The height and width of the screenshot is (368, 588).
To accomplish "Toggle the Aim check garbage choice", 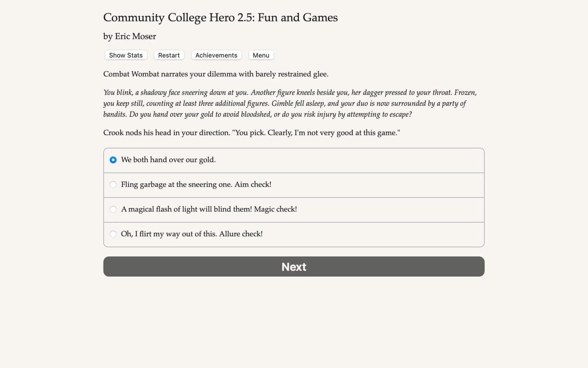I will point(113,184).
